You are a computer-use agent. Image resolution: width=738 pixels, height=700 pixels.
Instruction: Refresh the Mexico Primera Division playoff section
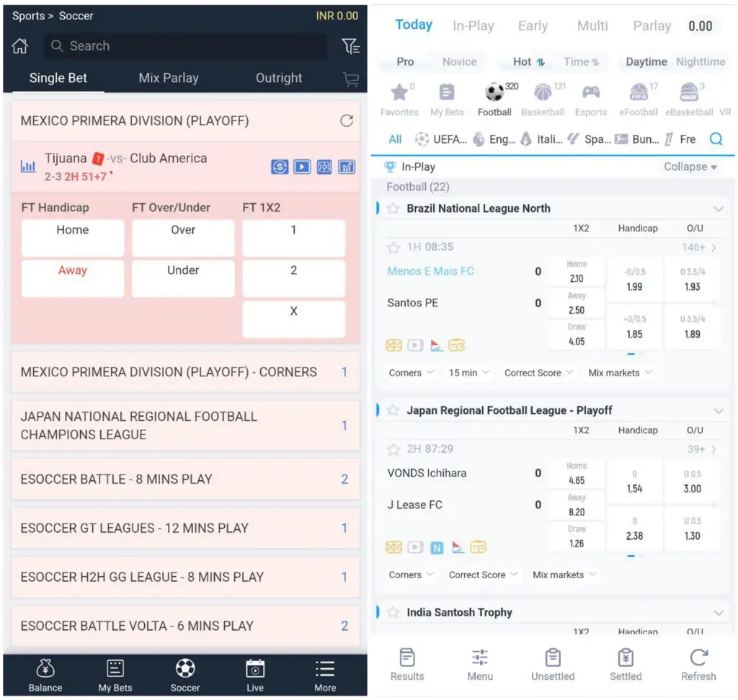click(x=347, y=121)
